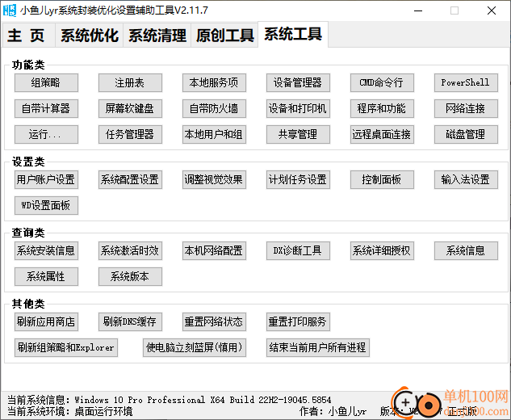Show 屏幕软键盘
This screenshot has width=511, height=420.
(130, 108)
